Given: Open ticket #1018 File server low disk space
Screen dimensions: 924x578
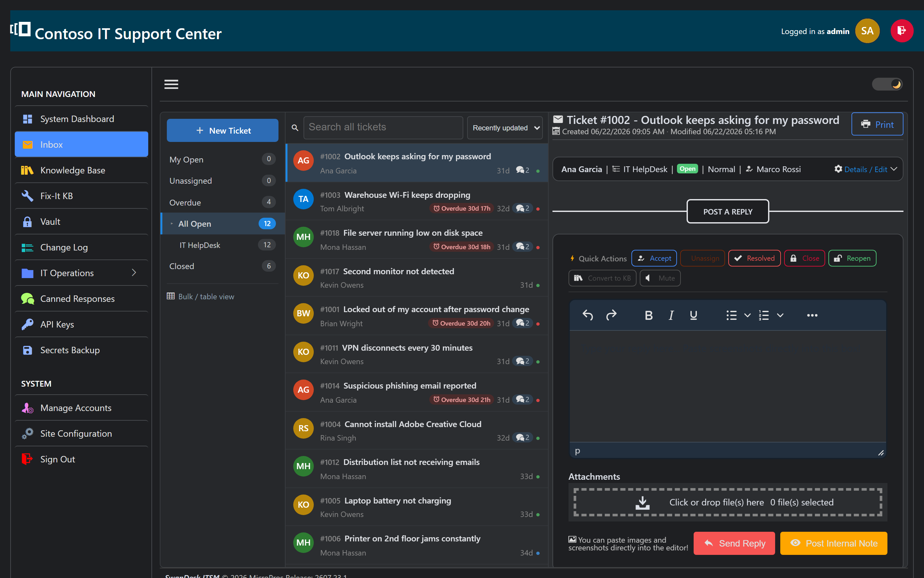Looking at the screenshot, I should [x=416, y=239].
